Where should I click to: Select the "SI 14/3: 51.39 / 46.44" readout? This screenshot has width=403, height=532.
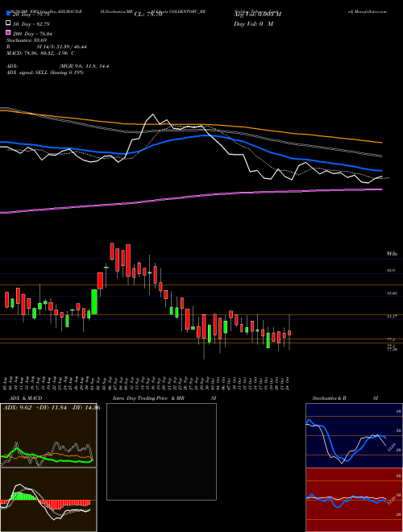pos(61,47)
